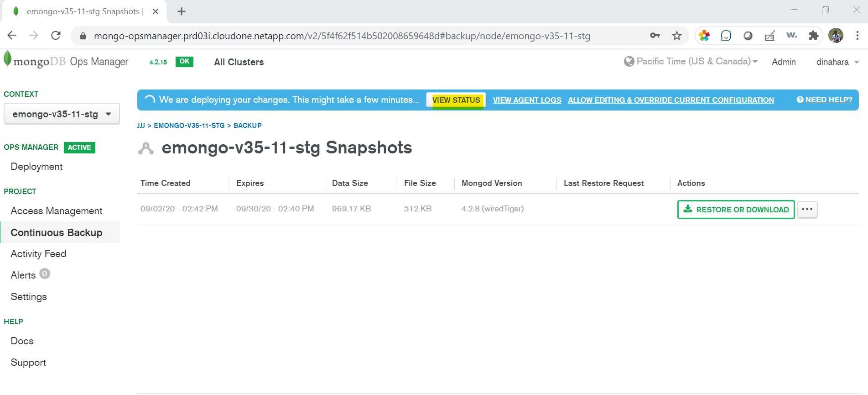Open the Admin page
This screenshot has height=395, width=868.
click(784, 62)
